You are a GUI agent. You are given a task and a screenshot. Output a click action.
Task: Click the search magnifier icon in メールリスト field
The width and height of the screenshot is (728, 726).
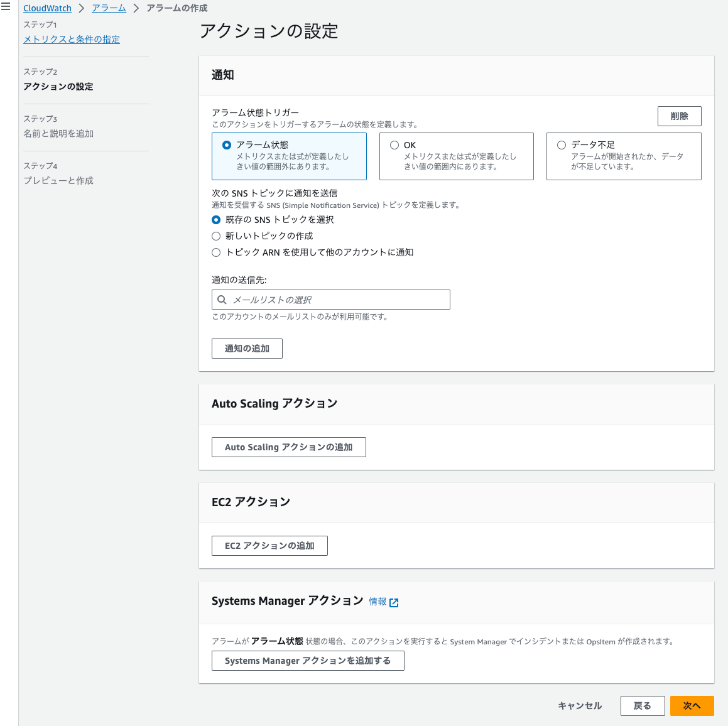click(x=222, y=300)
